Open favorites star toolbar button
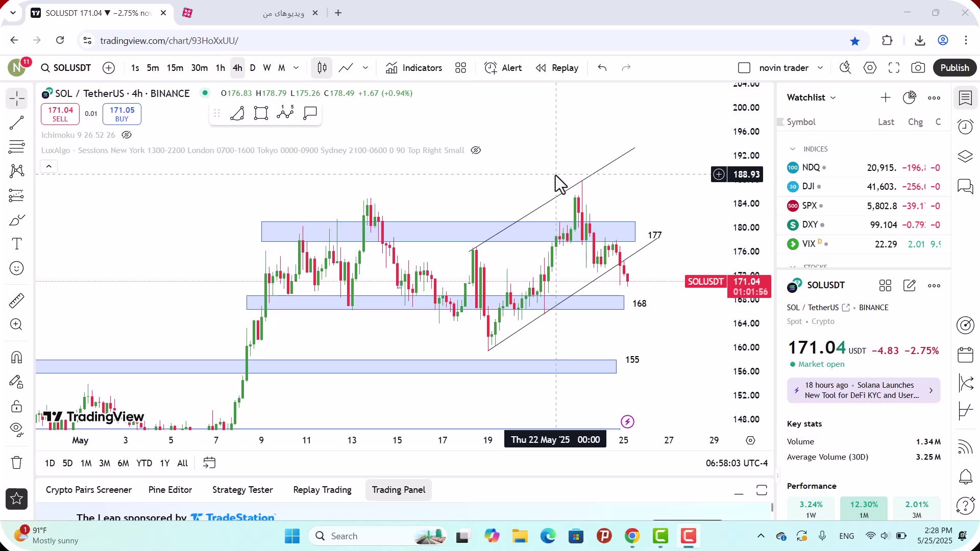Image resolution: width=980 pixels, height=551 pixels. pyautogui.click(x=16, y=499)
